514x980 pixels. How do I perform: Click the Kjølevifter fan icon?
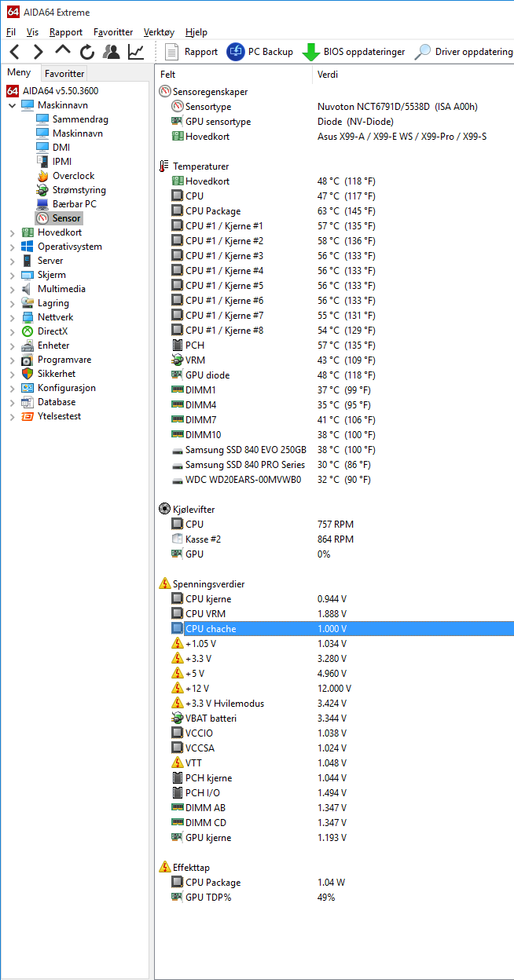point(164,510)
